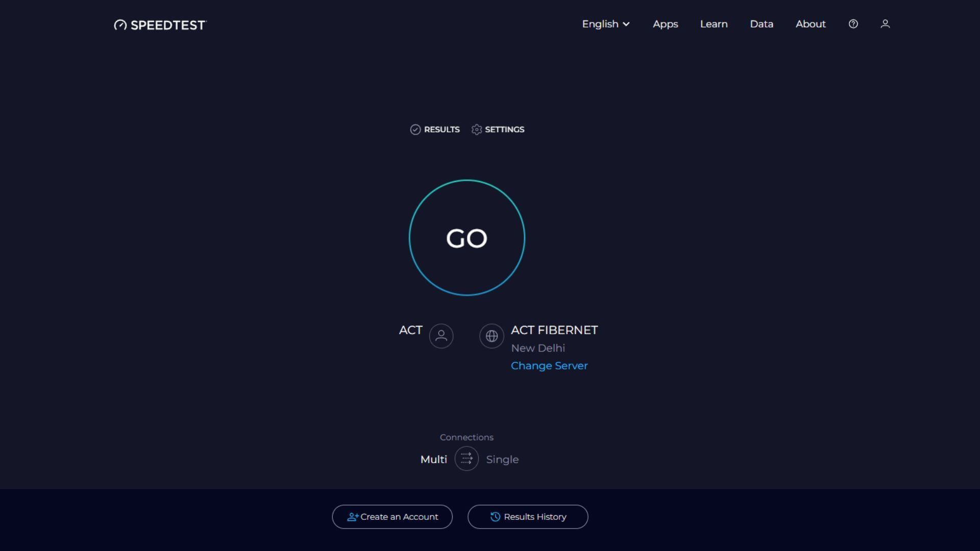Click the chevron next to English
The image size is (980, 551).
626,24
